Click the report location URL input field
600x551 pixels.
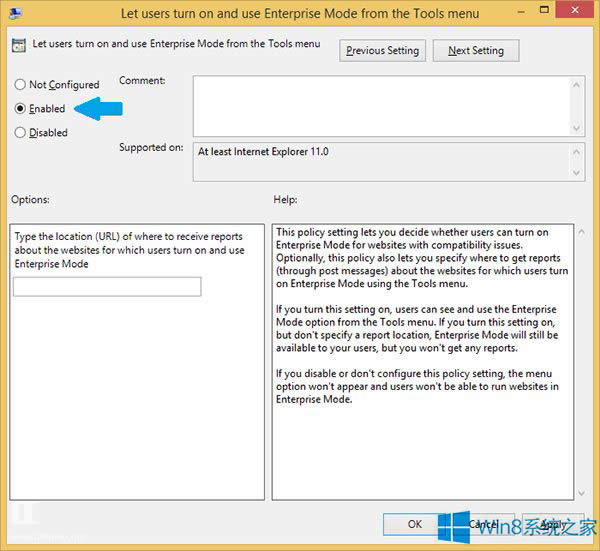tap(107, 287)
